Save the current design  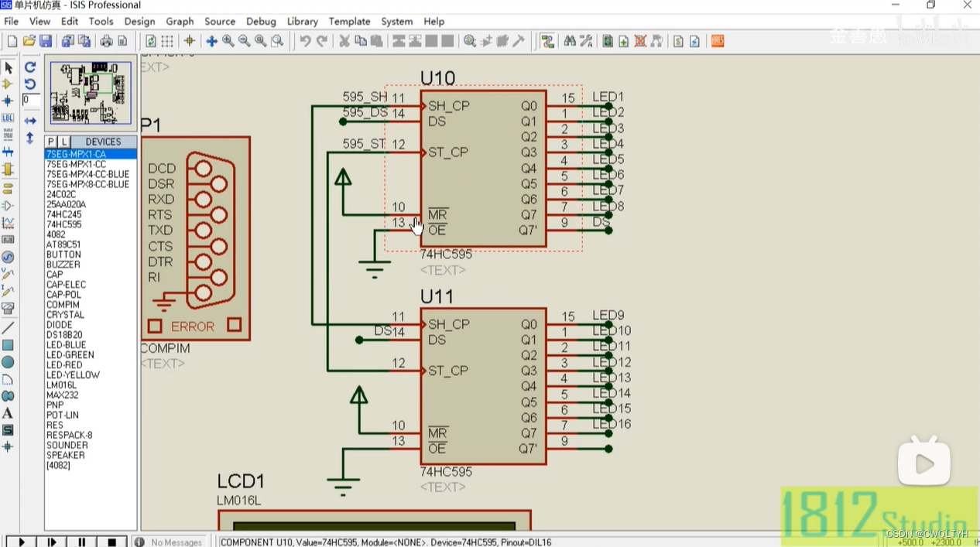(x=46, y=41)
